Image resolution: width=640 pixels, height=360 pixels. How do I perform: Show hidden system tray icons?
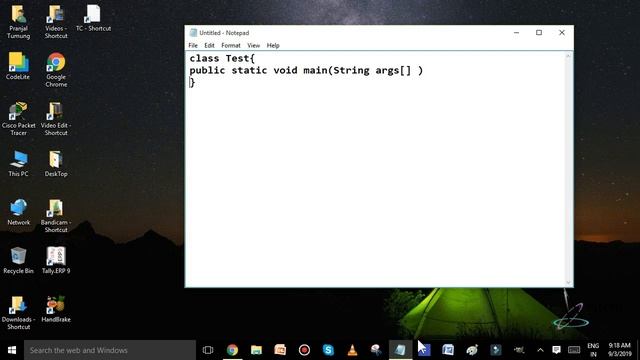tap(540, 350)
